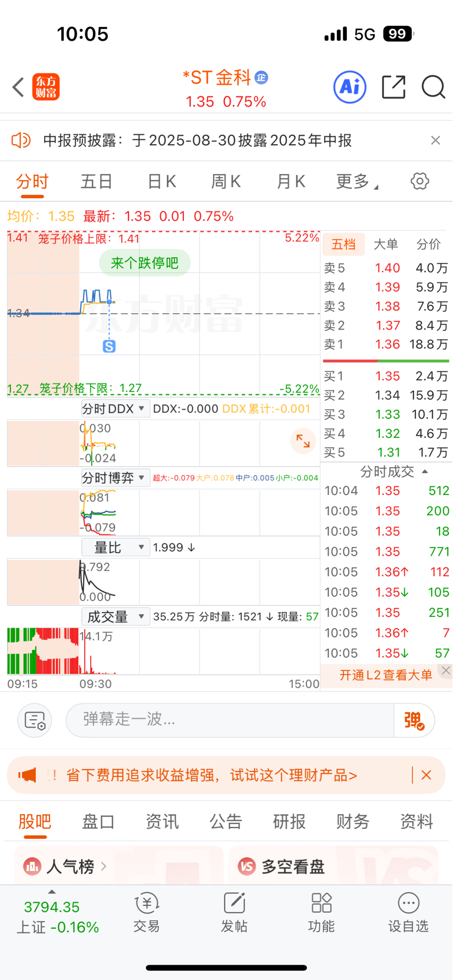Screen dimensions: 453x980
Task: Select the 股吧 section tab
Action: point(35,821)
